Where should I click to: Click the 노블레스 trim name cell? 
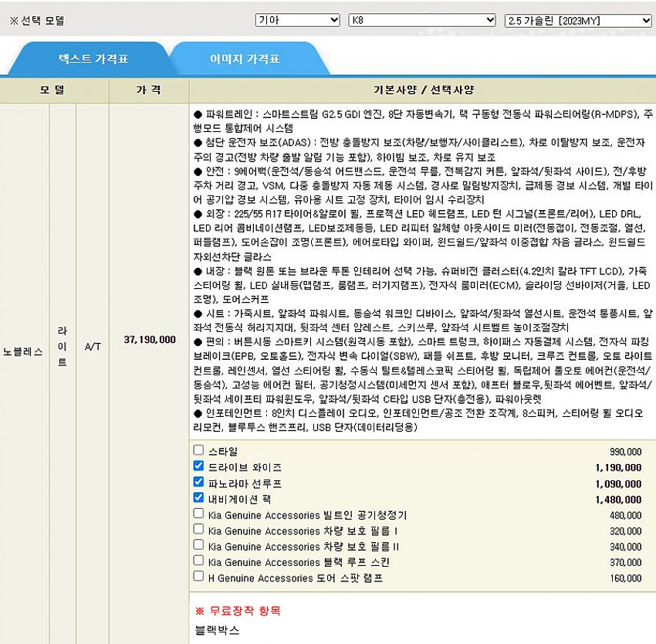pos(23,360)
